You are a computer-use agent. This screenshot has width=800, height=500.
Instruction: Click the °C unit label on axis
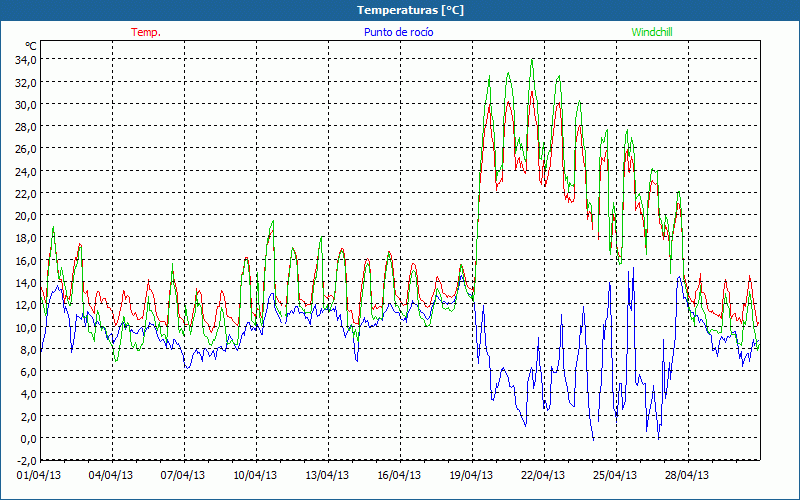31,46
